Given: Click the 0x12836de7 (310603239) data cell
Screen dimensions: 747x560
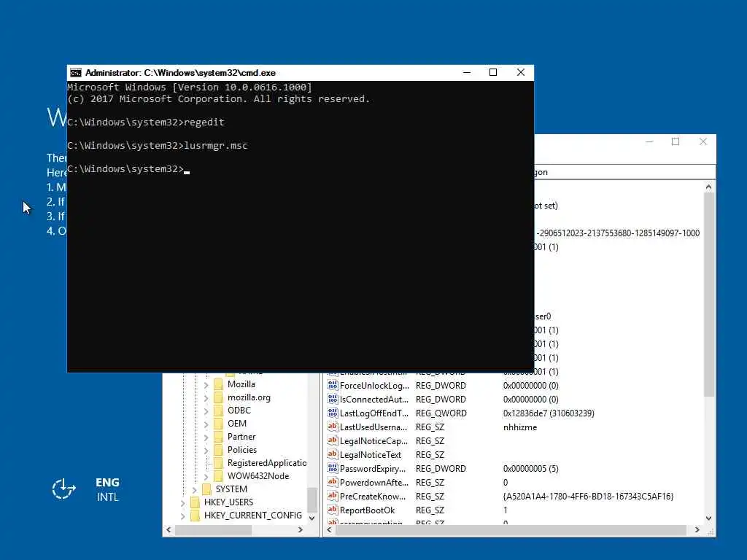Looking at the screenshot, I should (x=549, y=413).
